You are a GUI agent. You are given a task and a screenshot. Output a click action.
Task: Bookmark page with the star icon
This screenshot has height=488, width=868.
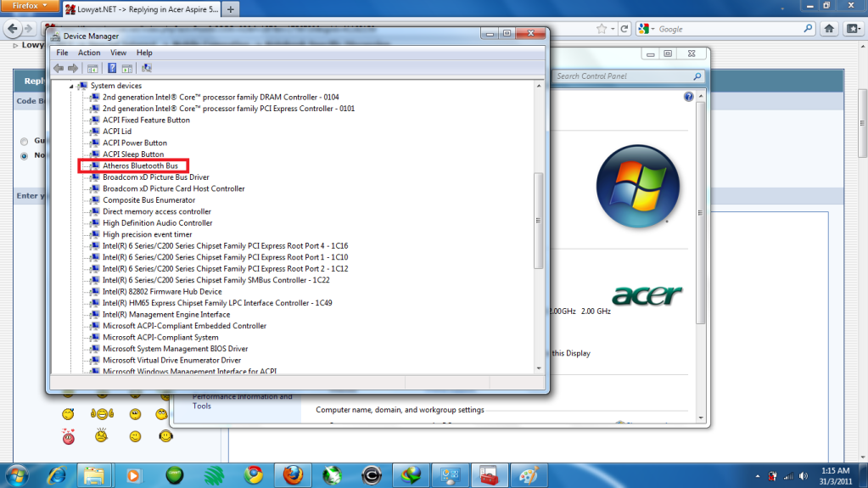[x=602, y=29]
